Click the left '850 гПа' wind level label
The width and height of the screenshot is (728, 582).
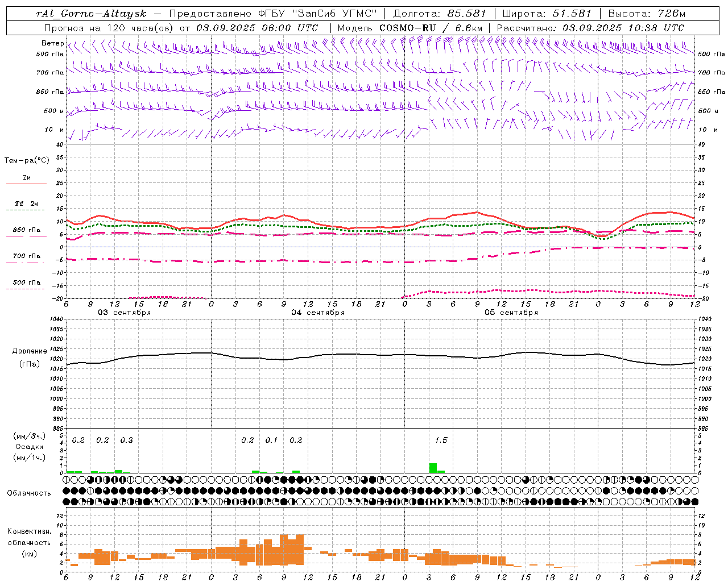pos(50,92)
